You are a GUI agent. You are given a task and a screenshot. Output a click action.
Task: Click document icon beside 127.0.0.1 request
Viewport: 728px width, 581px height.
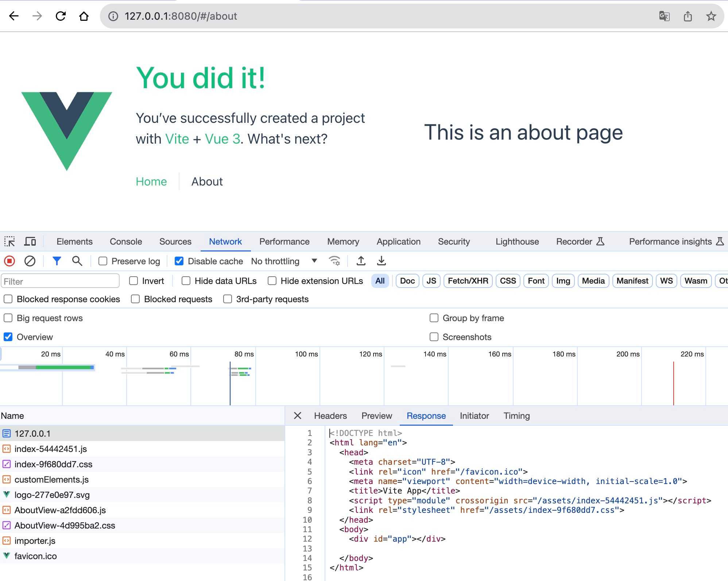tap(7, 433)
